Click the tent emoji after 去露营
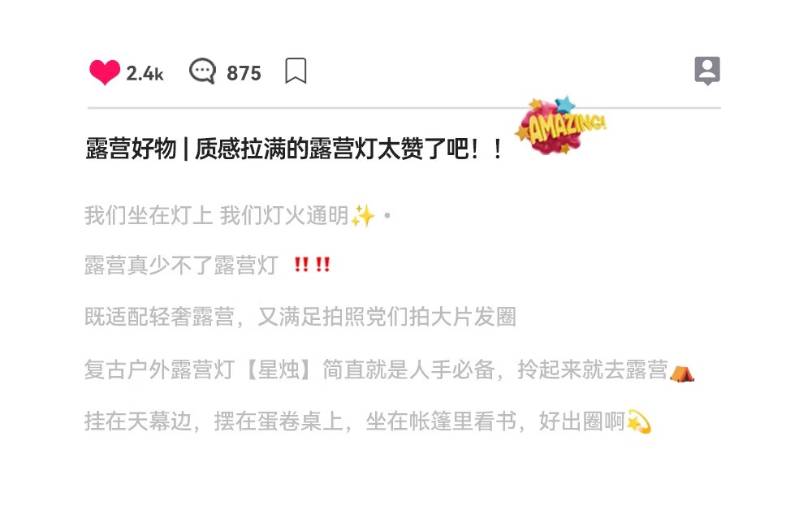The image size is (812, 527). point(681,373)
